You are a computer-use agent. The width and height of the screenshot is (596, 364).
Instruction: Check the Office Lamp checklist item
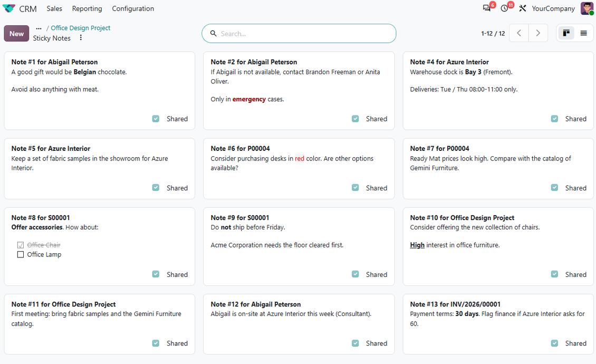21,254
